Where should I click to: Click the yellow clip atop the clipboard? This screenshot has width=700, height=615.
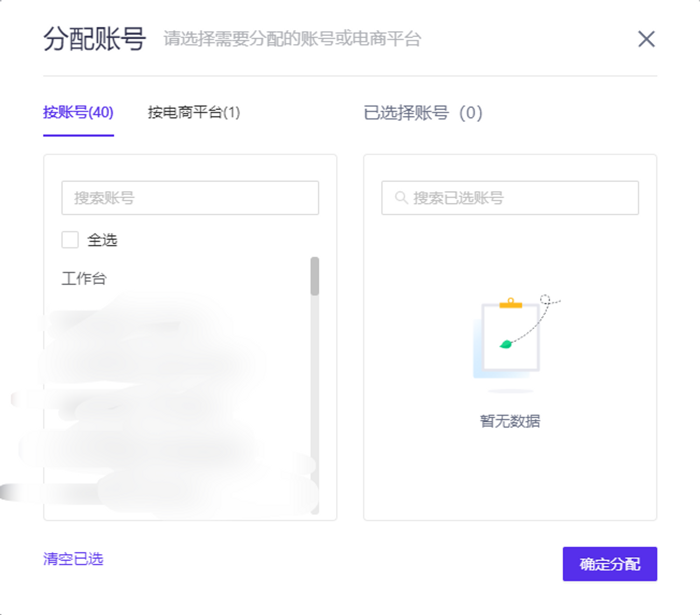(510, 304)
